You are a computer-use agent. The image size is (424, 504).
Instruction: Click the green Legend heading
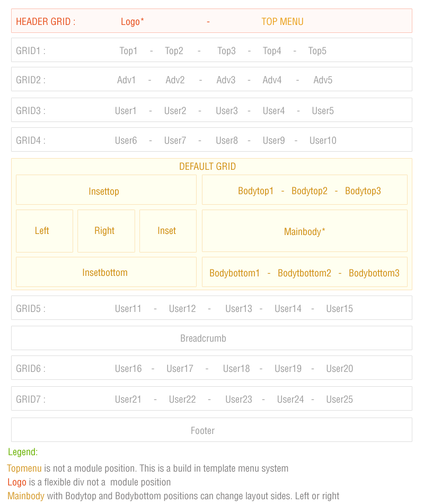[23, 452]
